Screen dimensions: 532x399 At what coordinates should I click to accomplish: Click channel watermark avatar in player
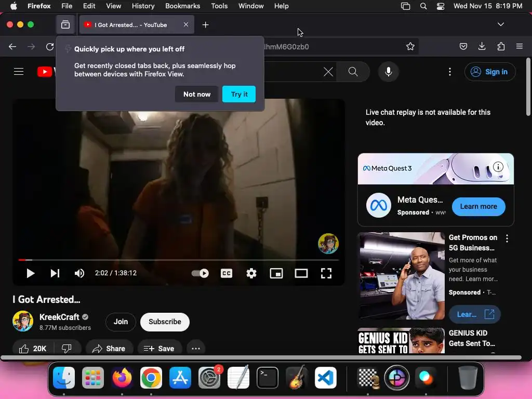point(328,244)
